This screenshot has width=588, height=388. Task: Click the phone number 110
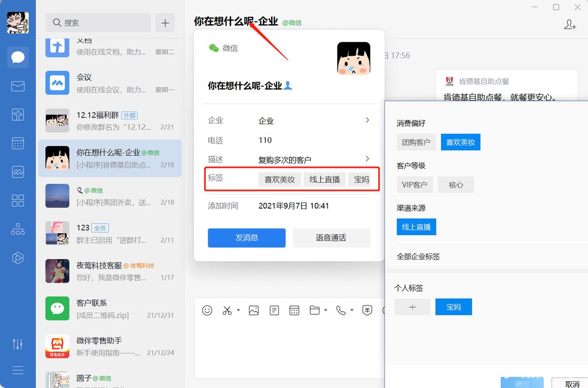tap(265, 140)
